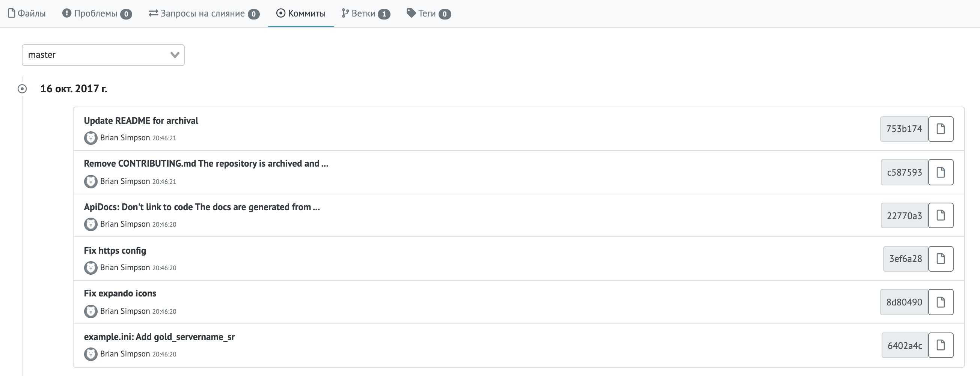The height and width of the screenshot is (376, 980).
Task: Open commit 'Fix https config'
Action: point(115,251)
